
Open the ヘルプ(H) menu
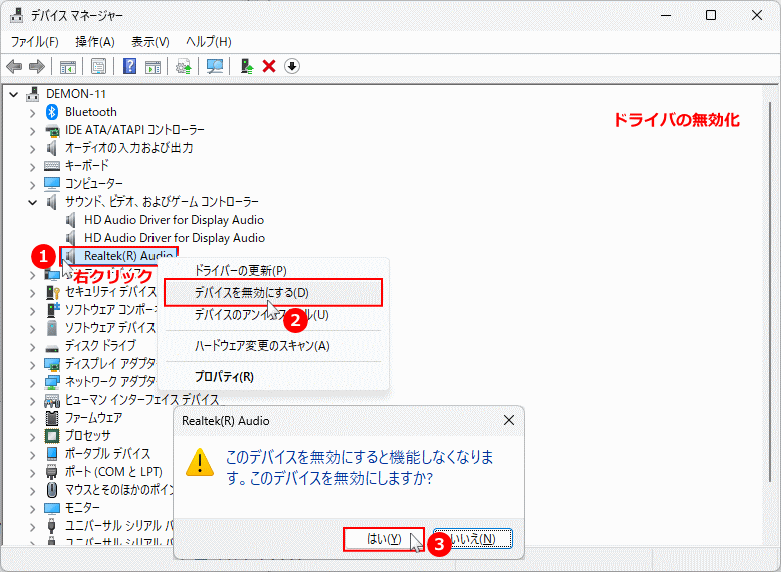(209, 42)
